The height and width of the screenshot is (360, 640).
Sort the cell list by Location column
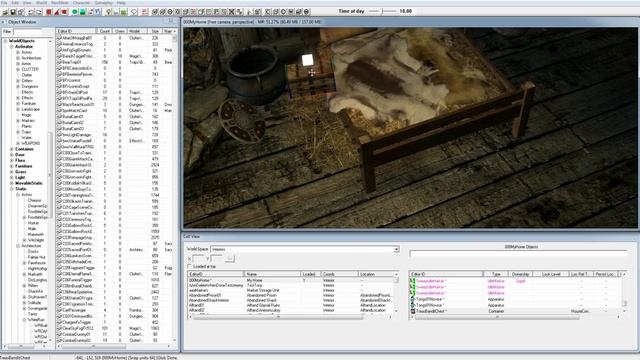(376, 274)
